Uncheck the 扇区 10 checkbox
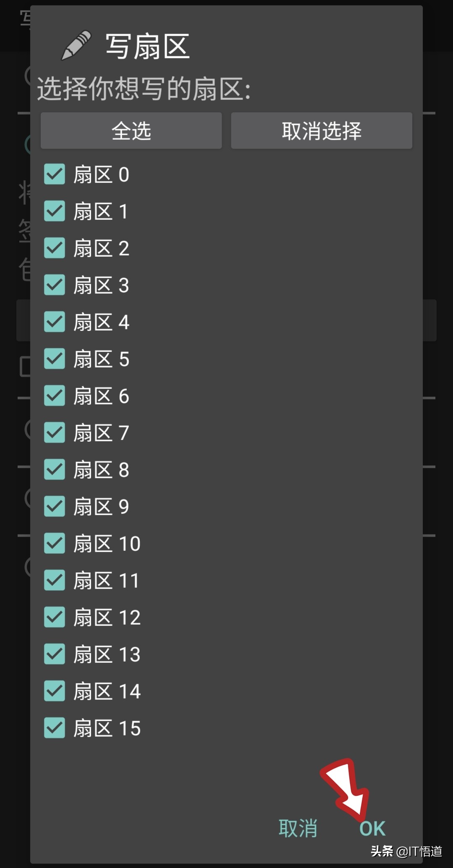 click(55, 543)
